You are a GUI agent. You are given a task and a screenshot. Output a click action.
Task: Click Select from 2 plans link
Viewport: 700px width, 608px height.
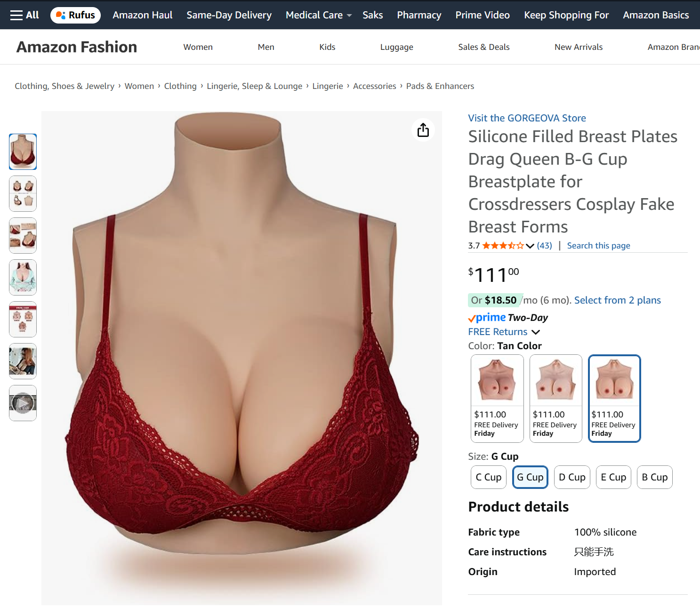click(x=618, y=300)
